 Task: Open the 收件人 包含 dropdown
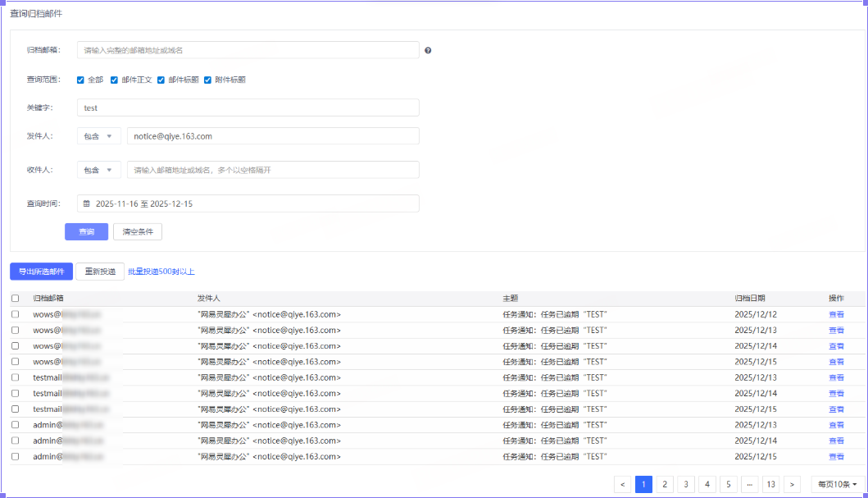[x=98, y=170]
